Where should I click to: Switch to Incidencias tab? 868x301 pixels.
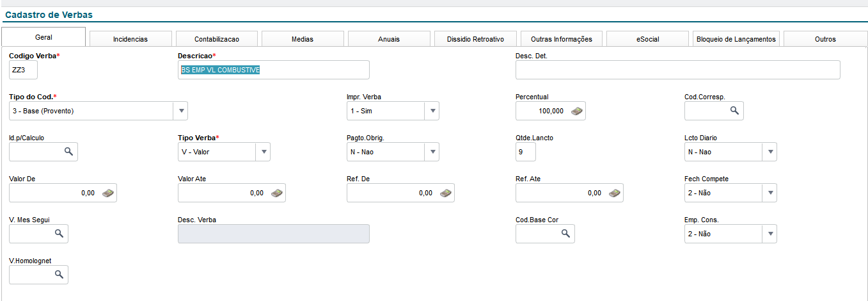coord(130,39)
